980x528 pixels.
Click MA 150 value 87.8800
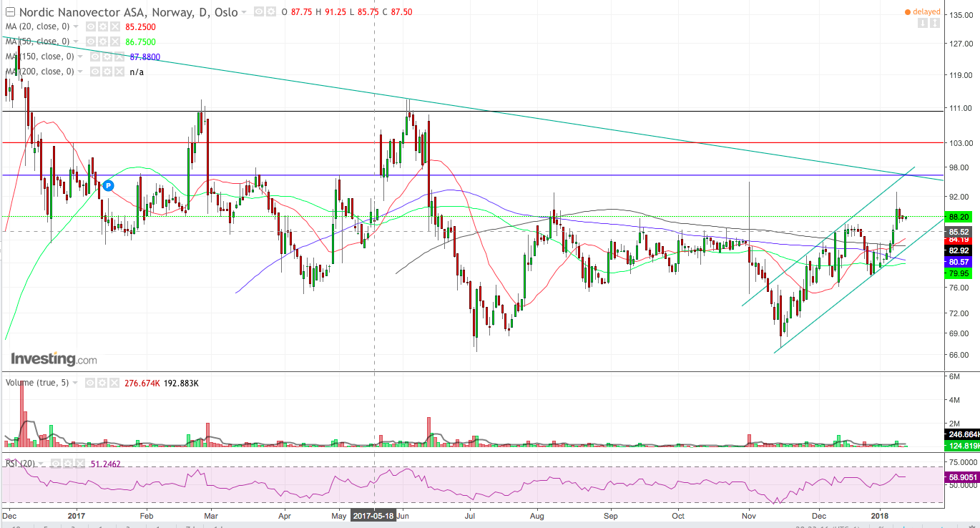pyautogui.click(x=145, y=57)
